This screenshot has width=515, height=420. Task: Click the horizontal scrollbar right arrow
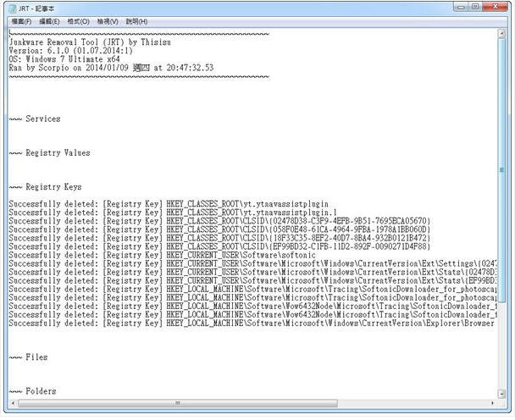tap(492, 403)
